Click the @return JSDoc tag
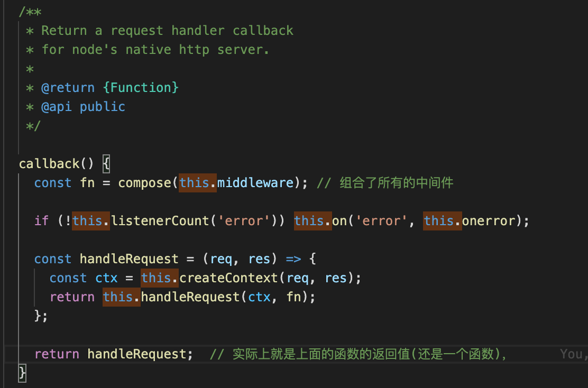588x388 pixels. tap(68, 88)
